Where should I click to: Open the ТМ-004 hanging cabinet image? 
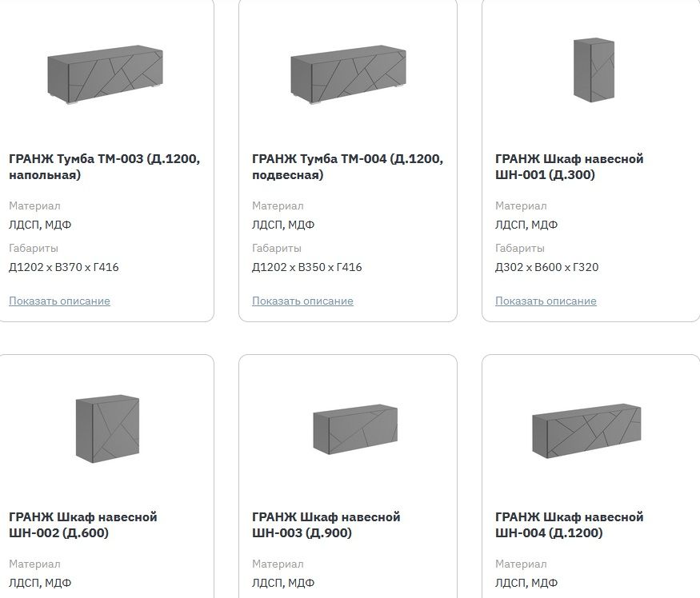pos(348,74)
